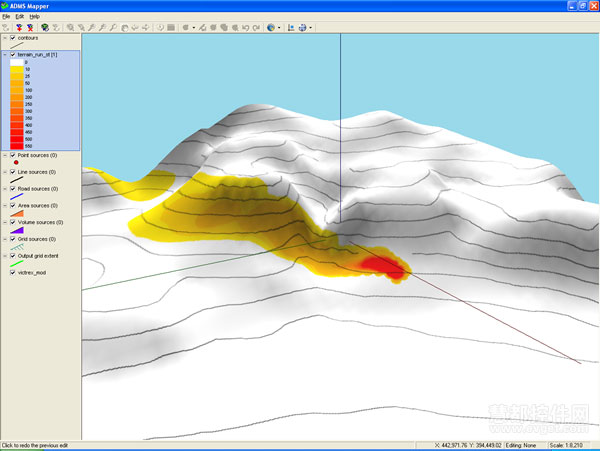Click the round clock-like toolbar icon
This screenshot has width=600, height=451.
(160, 28)
